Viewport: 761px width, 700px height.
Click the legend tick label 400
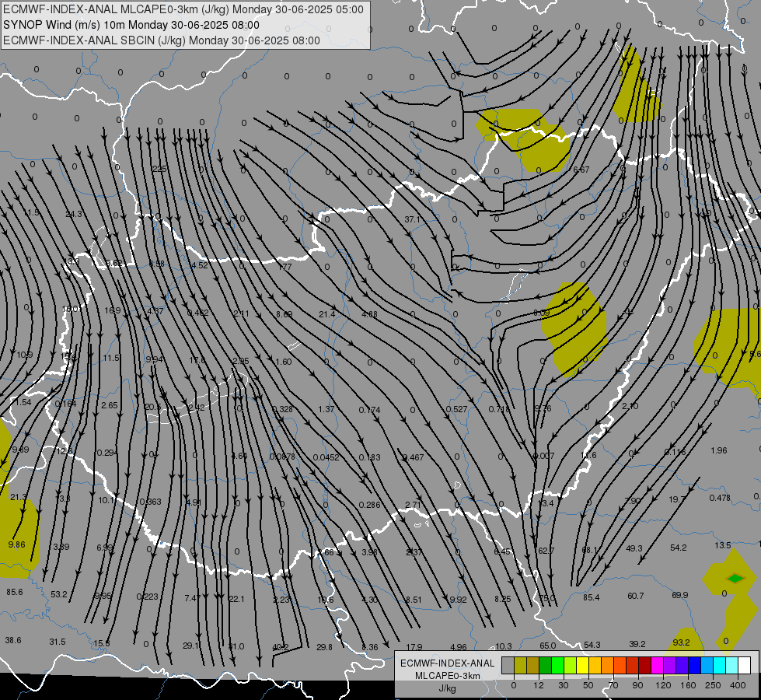(738, 685)
